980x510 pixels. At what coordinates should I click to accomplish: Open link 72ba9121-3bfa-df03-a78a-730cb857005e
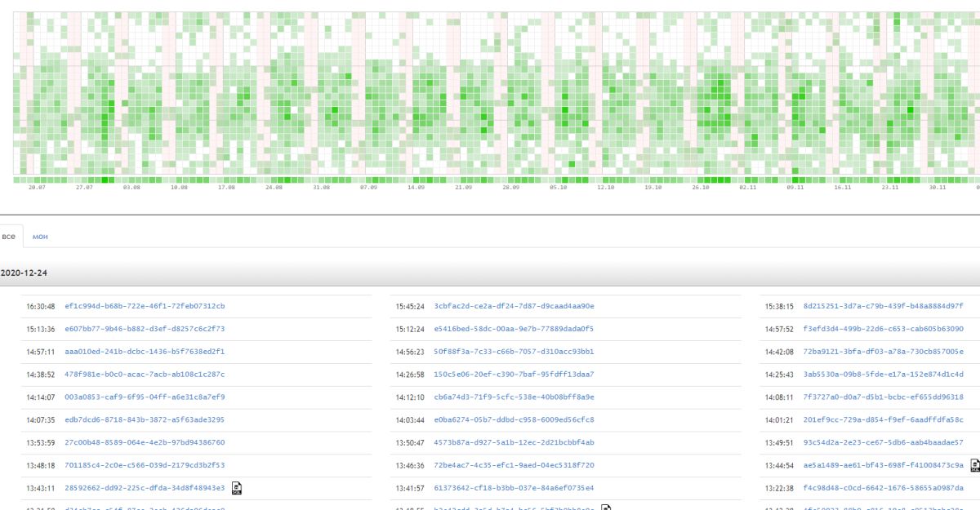click(x=884, y=352)
